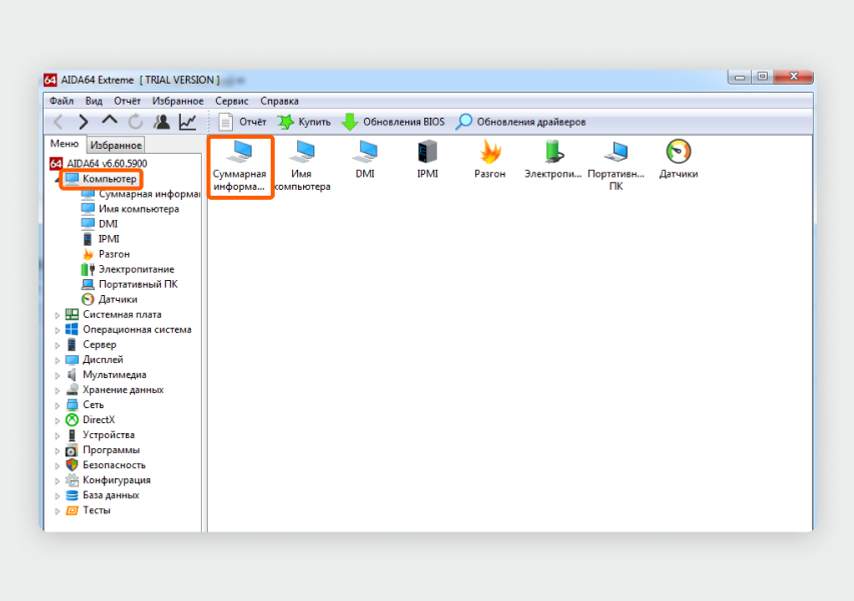Close the AIDA64 window
Image resolution: width=854 pixels, height=601 pixels.
click(x=794, y=77)
